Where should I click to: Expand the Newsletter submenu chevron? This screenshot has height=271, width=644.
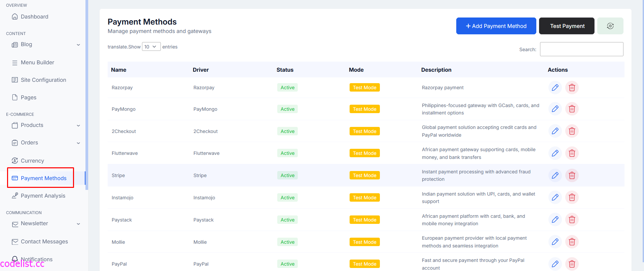coord(78,224)
